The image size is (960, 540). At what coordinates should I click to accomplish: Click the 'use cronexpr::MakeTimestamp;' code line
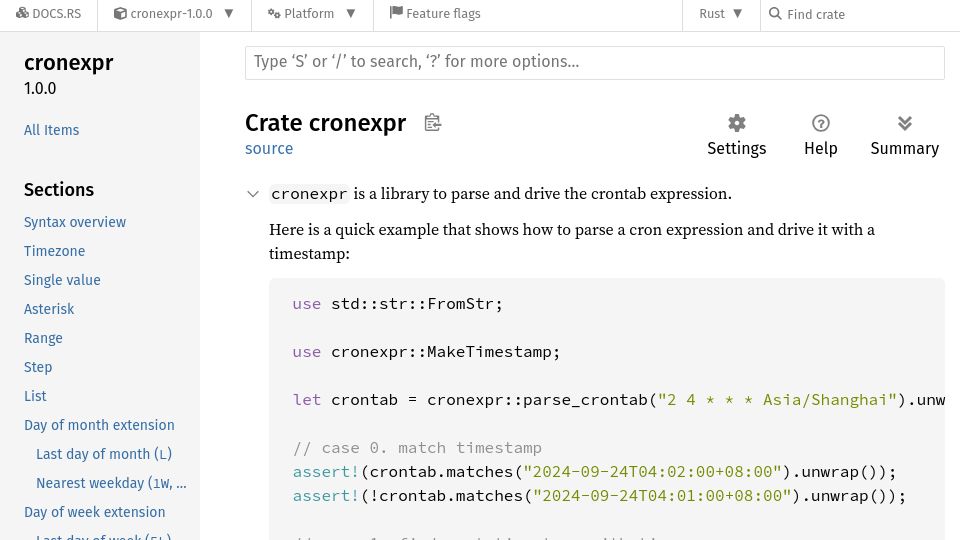426,352
